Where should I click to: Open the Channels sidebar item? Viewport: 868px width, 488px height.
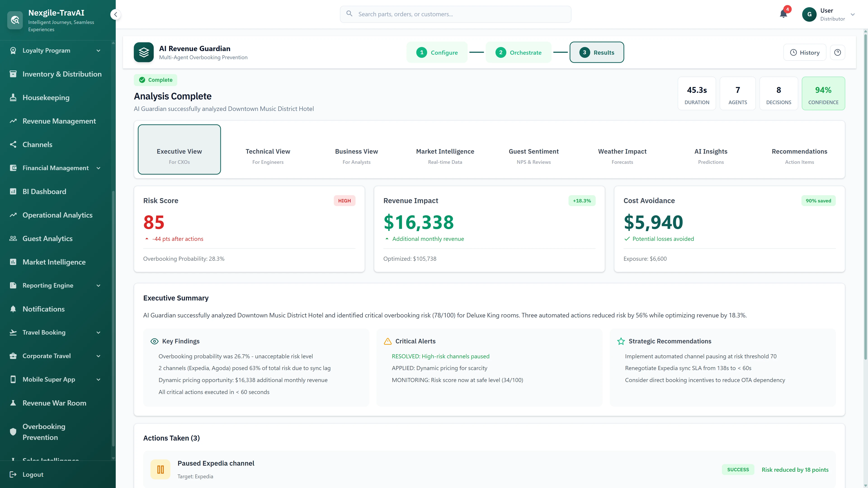(x=37, y=144)
